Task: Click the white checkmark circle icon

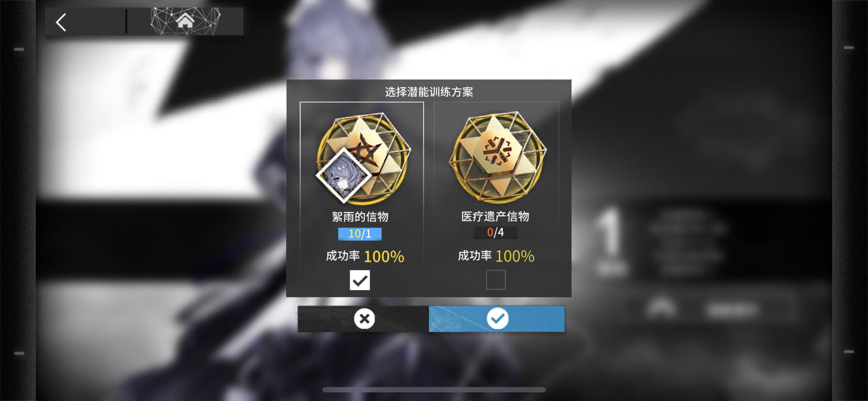Action: pyautogui.click(x=497, y=319)
